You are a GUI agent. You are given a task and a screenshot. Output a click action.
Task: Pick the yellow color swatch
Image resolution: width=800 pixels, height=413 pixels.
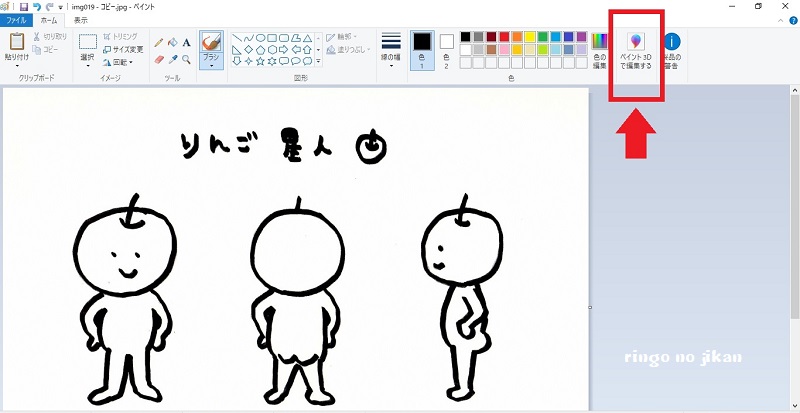530,37
